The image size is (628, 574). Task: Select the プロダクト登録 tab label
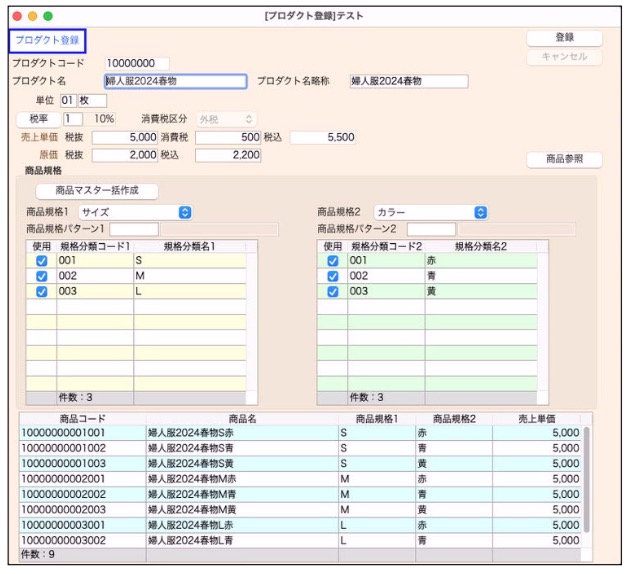[x=47, y=40]
